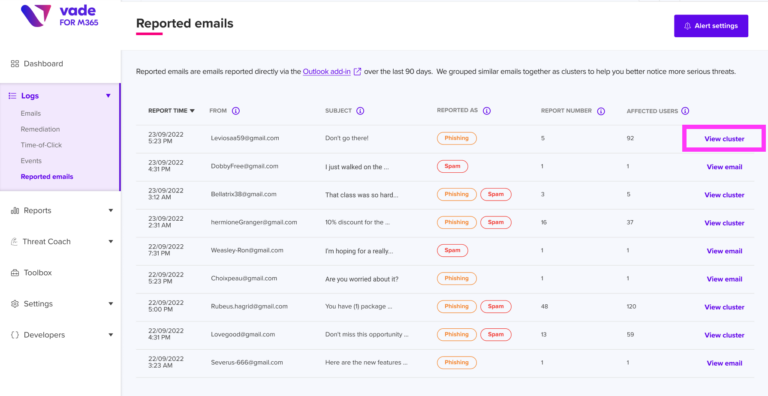Screen dimensions: 768x396
Task: Click subject "10% discount for the ..."
Action: click(x=357, y=223)
